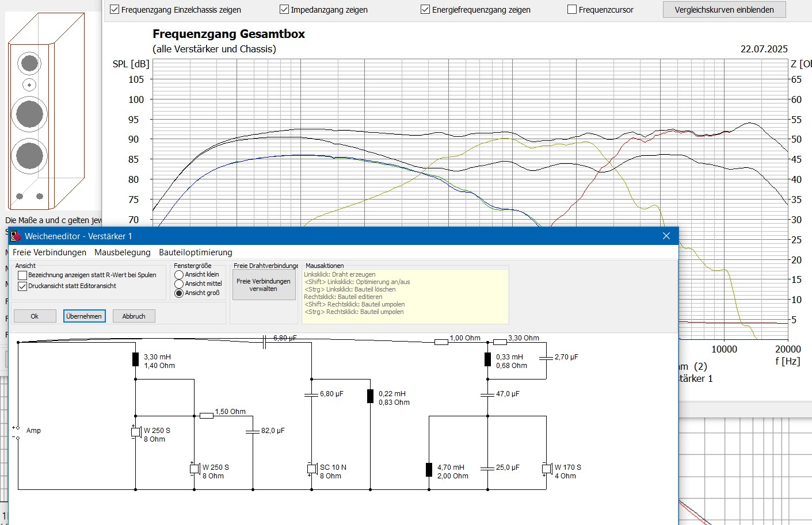Click Freie Verbindungen verwalten button
The image size is (812, 525).
(264, 285)
